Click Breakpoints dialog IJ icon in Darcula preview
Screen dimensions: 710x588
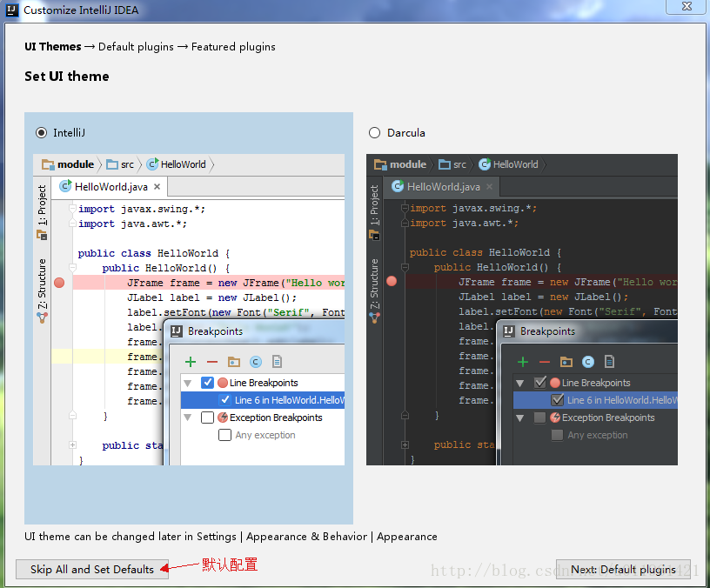coord(508,331)
